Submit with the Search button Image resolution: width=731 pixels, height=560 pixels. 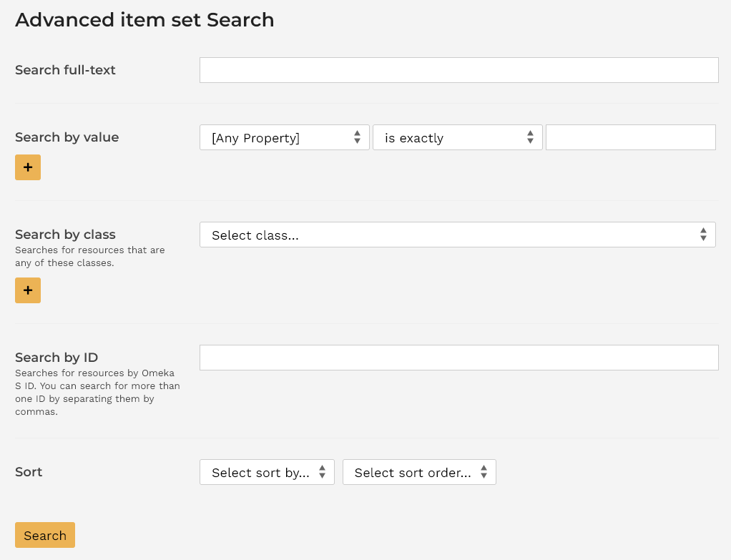coord(45,535)
